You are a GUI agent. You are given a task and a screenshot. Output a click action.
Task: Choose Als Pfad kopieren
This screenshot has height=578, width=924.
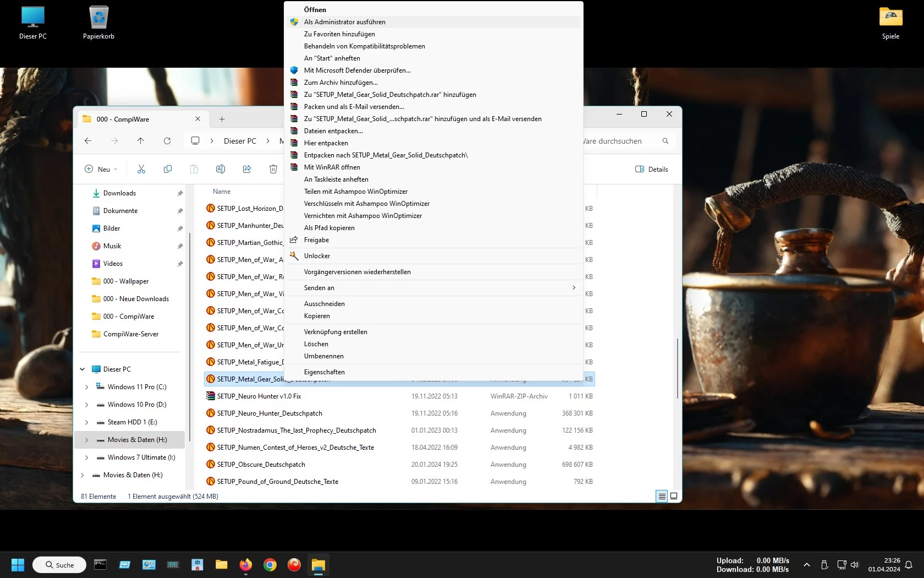pyautogui.click(x=433, y=228)
